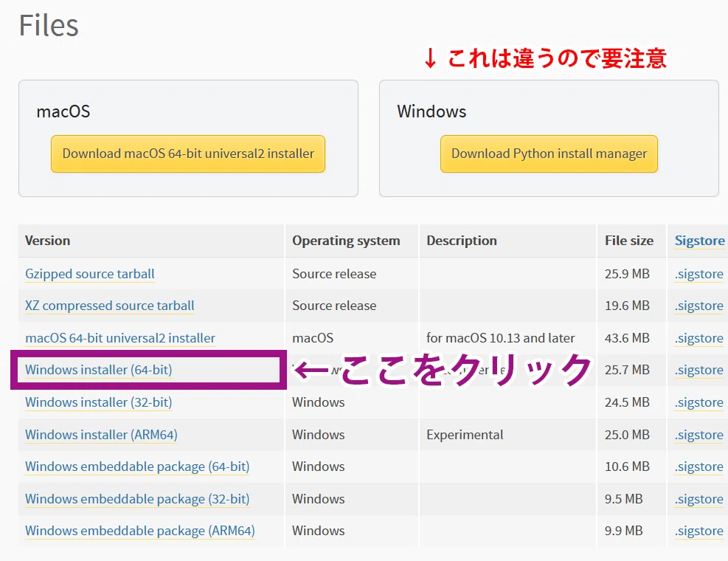Click Download macOS 64-bit universal2 installer button
The height and width of the screenshot is (561, 728).
coord(188,154)
